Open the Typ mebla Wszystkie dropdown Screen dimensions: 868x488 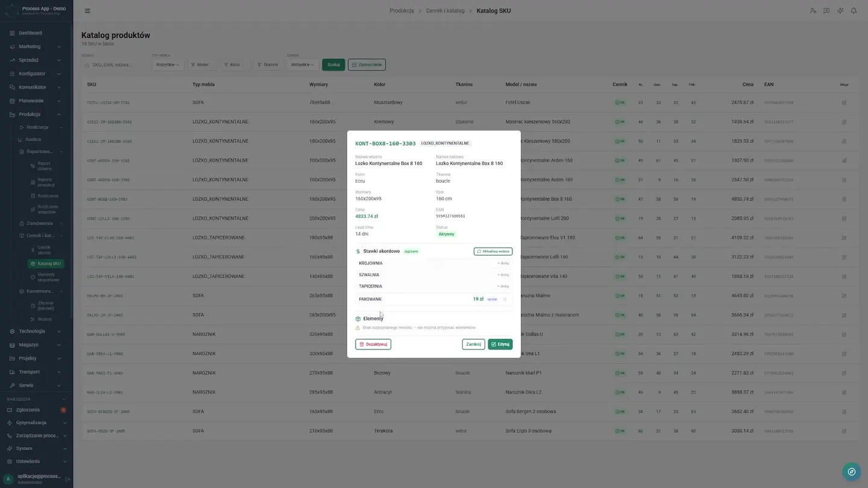(x=168, y=64)
